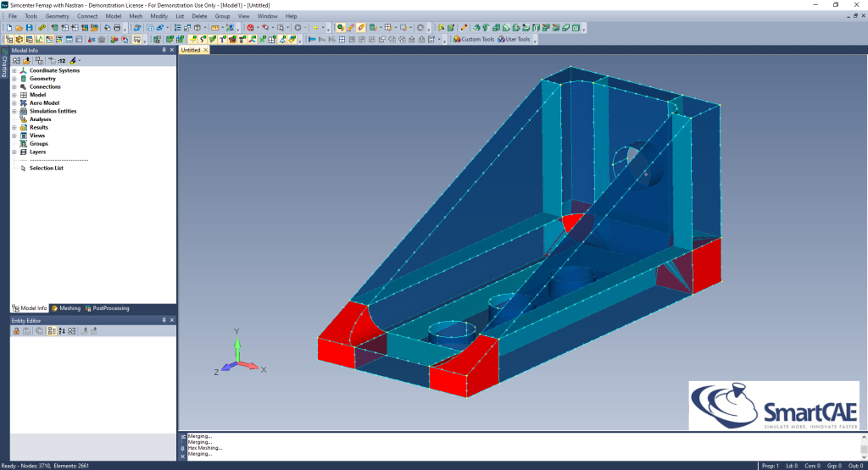The width and height of the screenshot is (868, 470).
Task: Click the blue align-left bar icon
Action: click(x=312, y=39)
